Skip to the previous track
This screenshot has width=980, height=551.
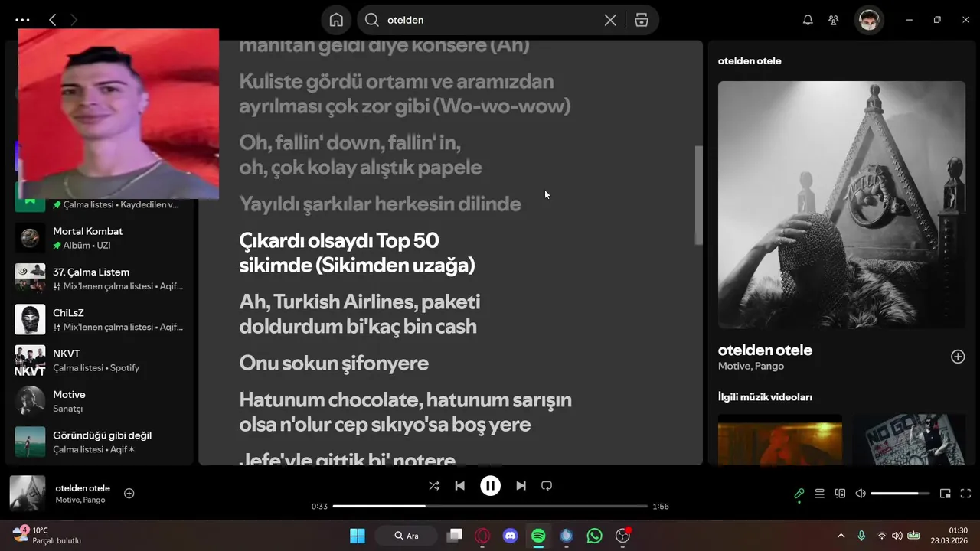coord(459,485)
